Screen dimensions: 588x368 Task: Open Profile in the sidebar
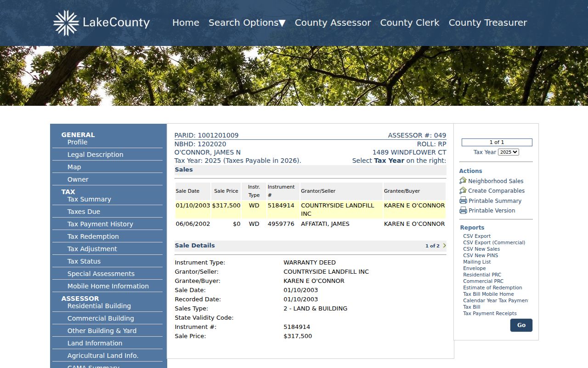(77, 142)
